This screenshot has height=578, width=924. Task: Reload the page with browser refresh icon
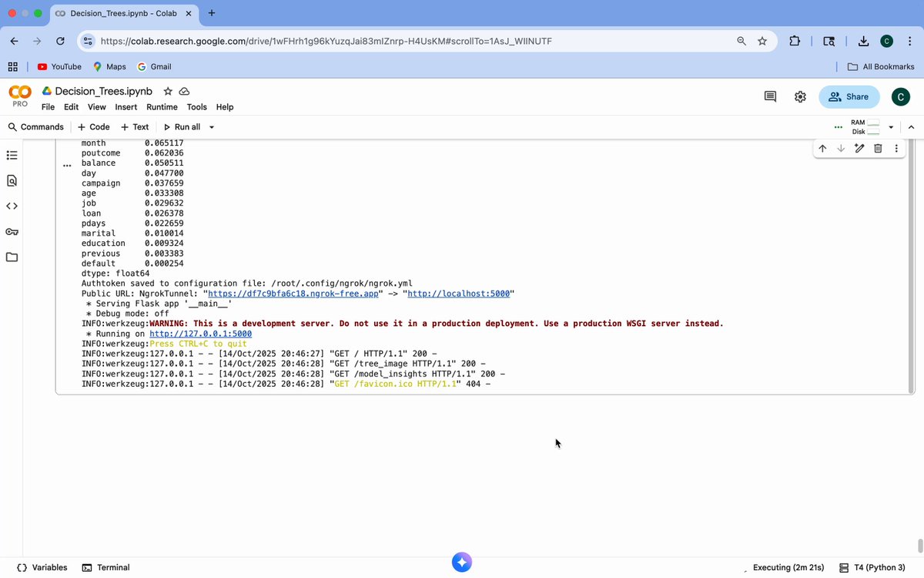tap(60, 41)
